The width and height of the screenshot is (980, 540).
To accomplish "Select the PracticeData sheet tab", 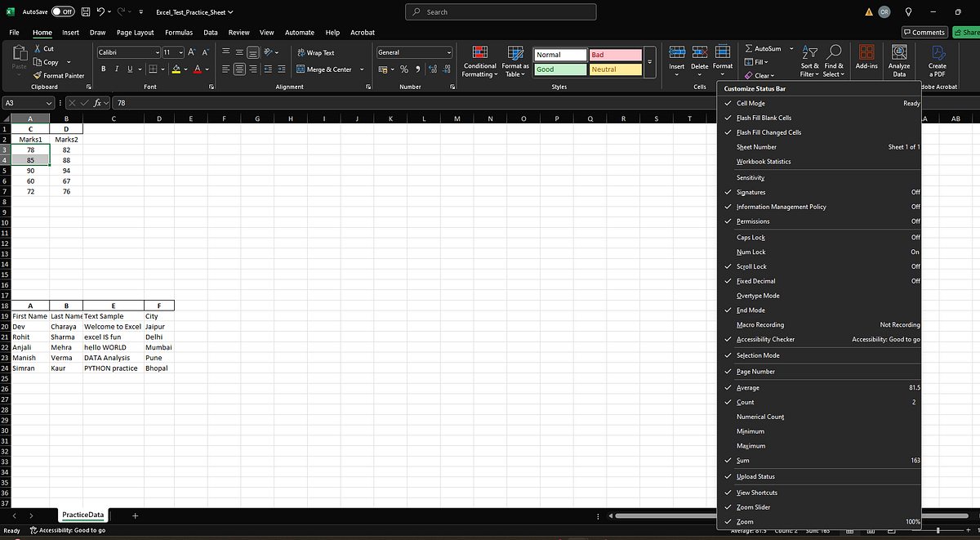I will point(82,515).
